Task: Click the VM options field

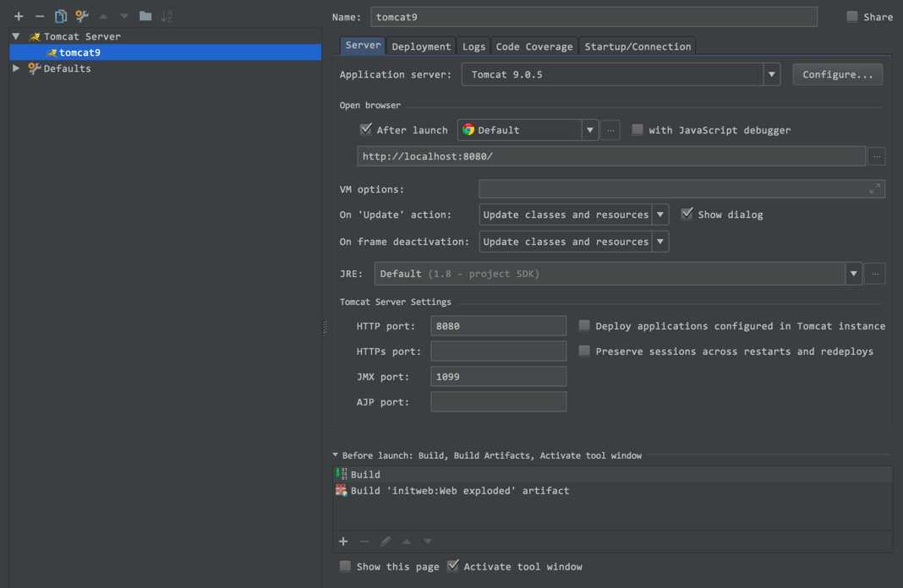Action: [681, 188]
